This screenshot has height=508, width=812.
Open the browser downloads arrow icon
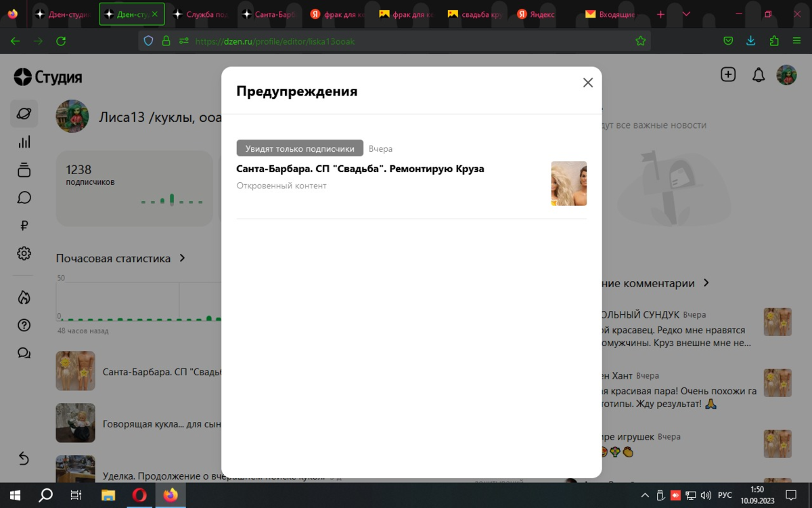(x=751, y=41)
